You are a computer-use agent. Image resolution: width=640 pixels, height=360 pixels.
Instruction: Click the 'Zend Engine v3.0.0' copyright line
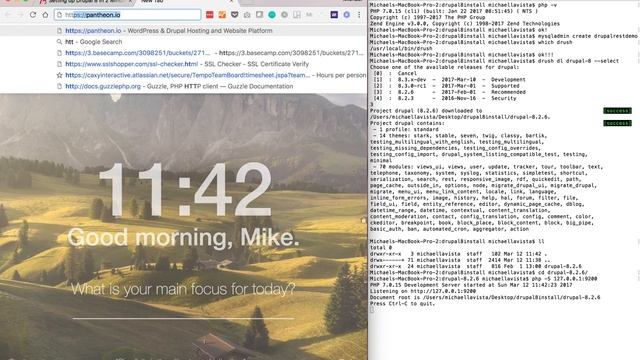[x=465, y=24]
